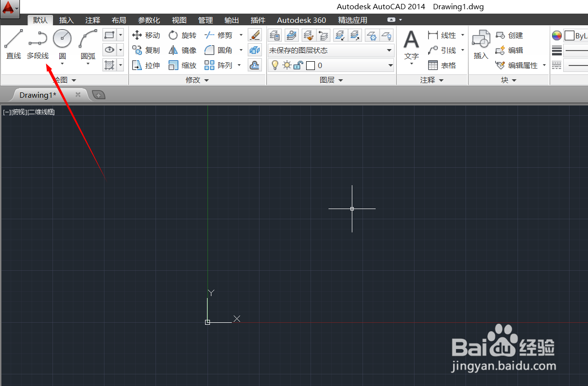The height and width of the screenshot is (386, 588).
Task: Click the 引线 (Leader) button
Action: tap(442, 50)
